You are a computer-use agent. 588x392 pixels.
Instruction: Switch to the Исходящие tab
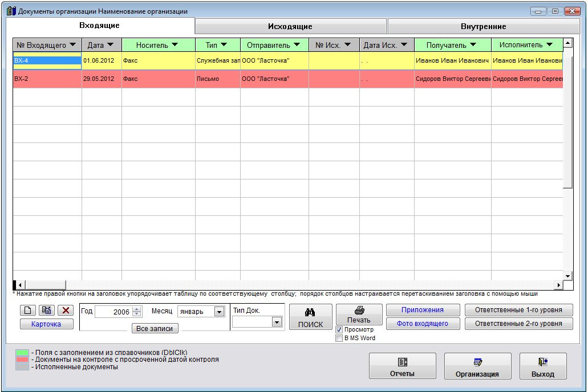tap(290, 27)
